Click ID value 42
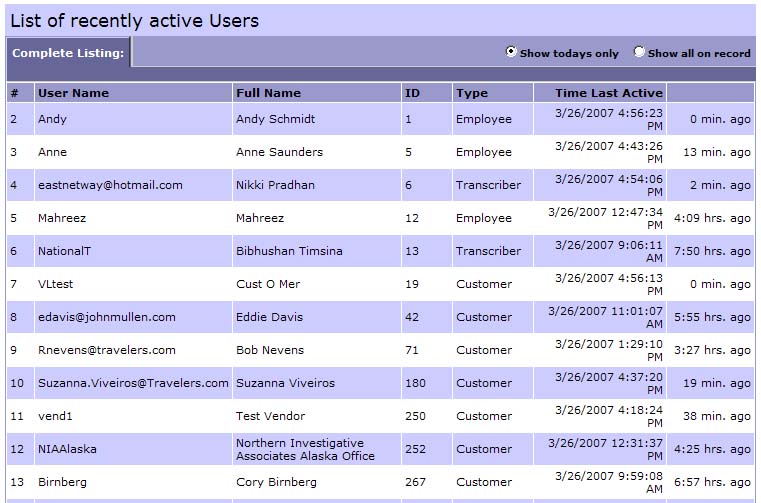The width and height of the screenshot is (761, 503). point(412,317)
